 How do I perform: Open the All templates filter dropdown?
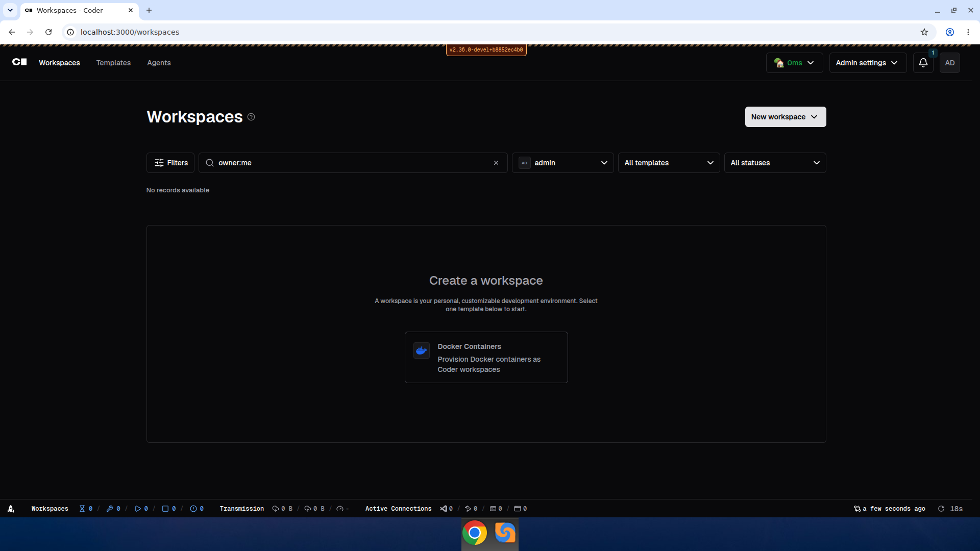click(669, 163)
